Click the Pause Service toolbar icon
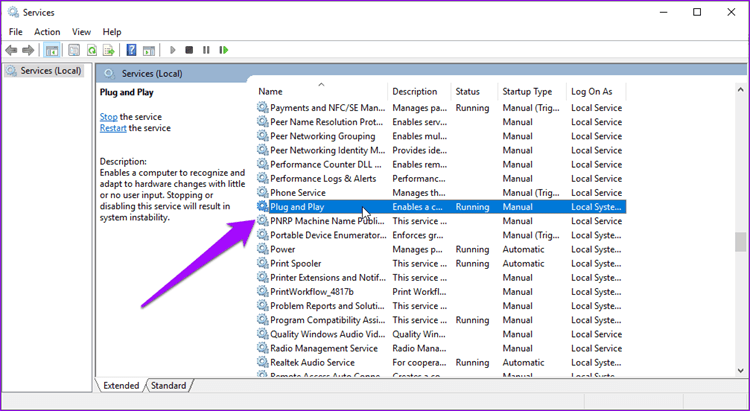This screenshot has height=411, width=750. 206,50
